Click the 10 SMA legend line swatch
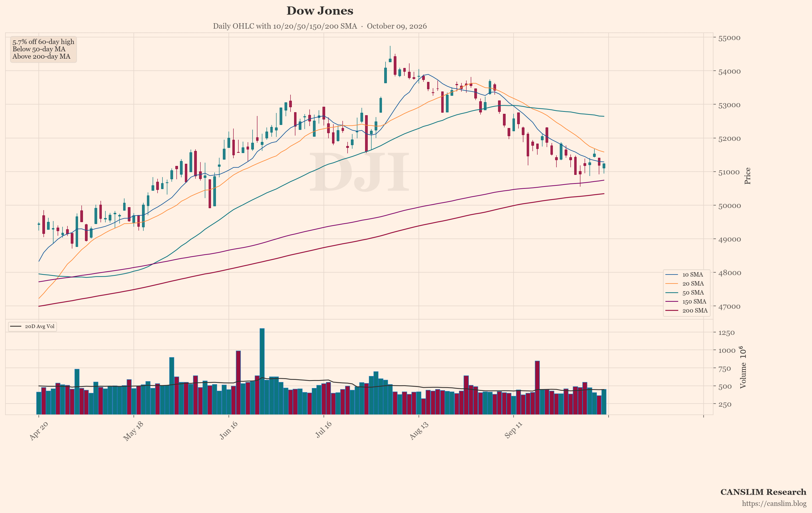This screenshot has height=513, width=812. click(x=671, y=275)
